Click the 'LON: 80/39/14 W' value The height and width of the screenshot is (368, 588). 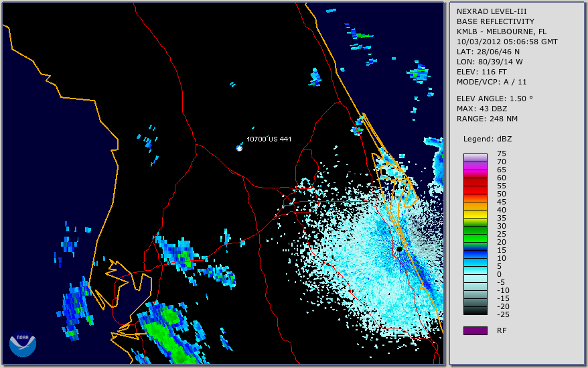490,62
